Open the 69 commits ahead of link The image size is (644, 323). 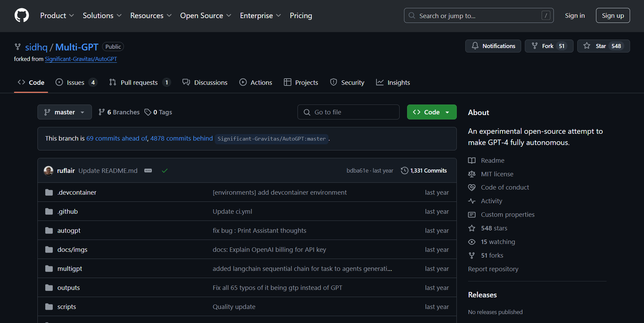pos(117,138)
